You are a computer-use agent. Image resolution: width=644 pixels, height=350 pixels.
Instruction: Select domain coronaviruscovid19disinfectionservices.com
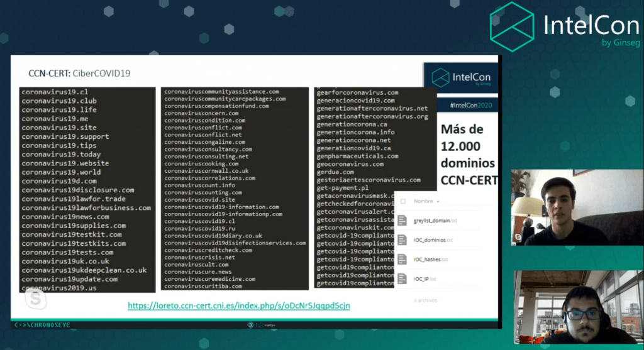(x=235, y=243)
